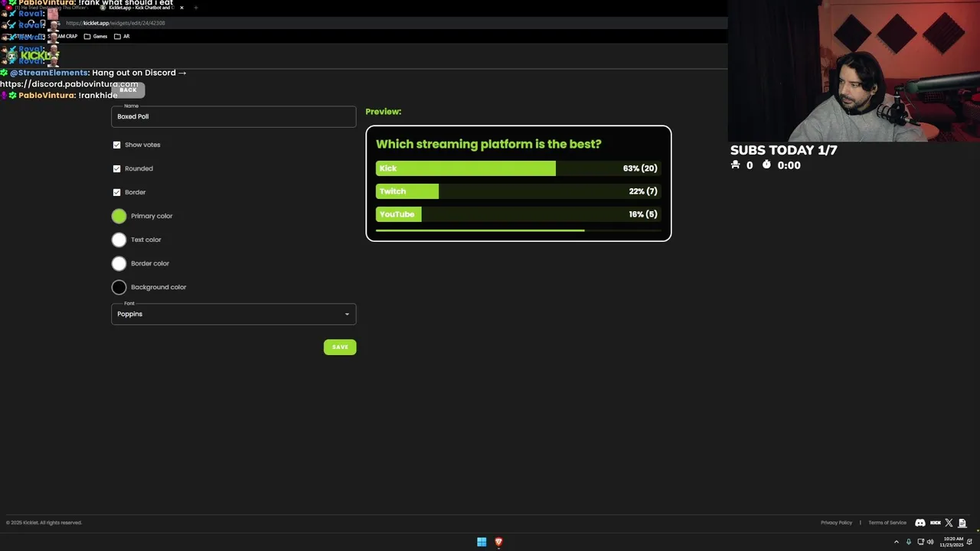Open the documentation page icon in the footer
This screenshot has height=551, width=980.
[962, 523]
